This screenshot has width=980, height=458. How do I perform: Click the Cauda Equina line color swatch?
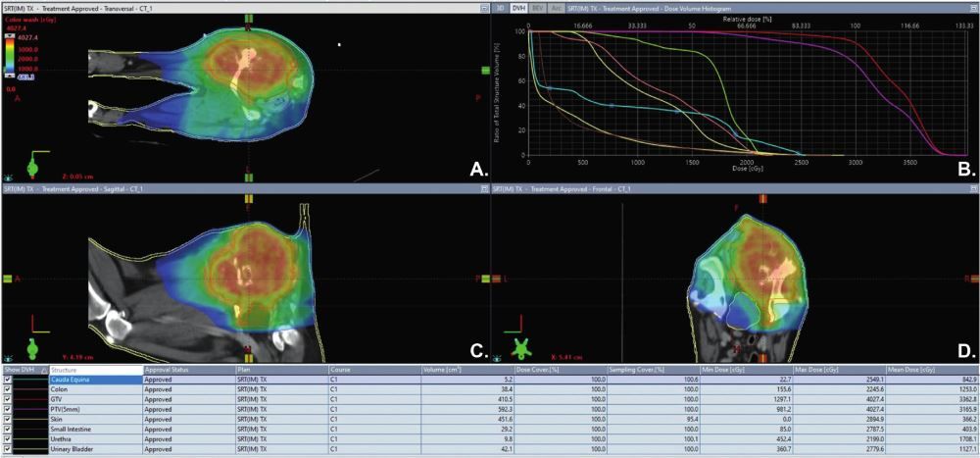(31, 380)
